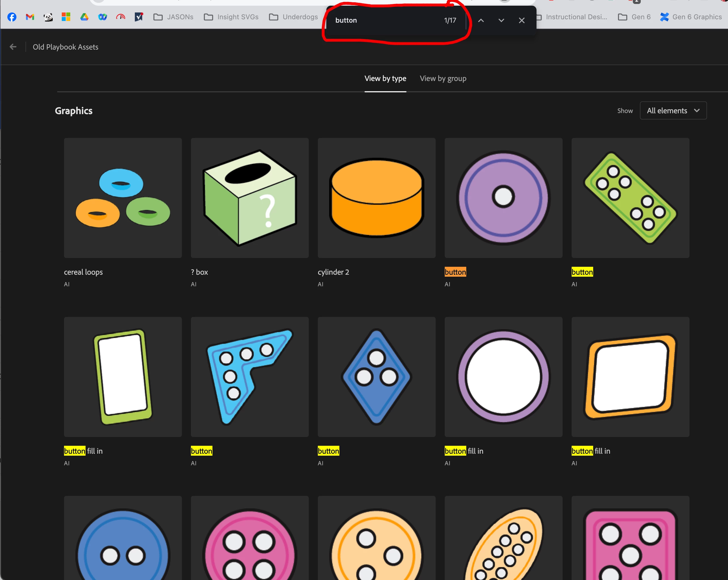
Task: Open the Gen 6 Graphics bookmark link
Action: click(x=691, y=17)
